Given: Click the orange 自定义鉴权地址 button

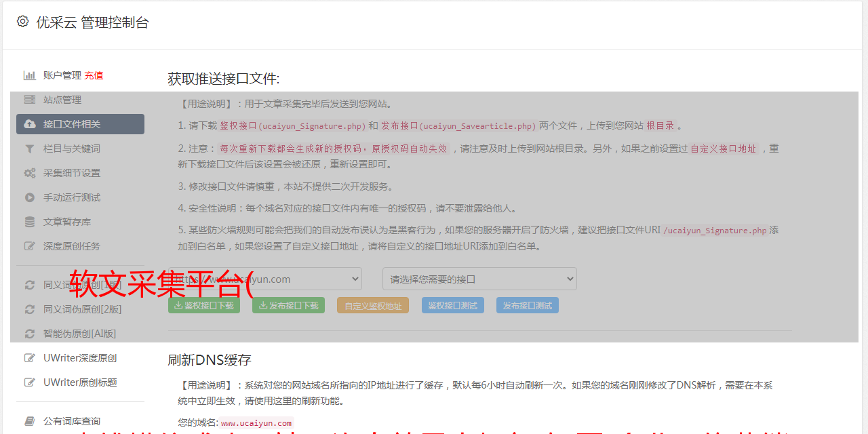Looking at the screenshot, I should [x=373, y=305].
